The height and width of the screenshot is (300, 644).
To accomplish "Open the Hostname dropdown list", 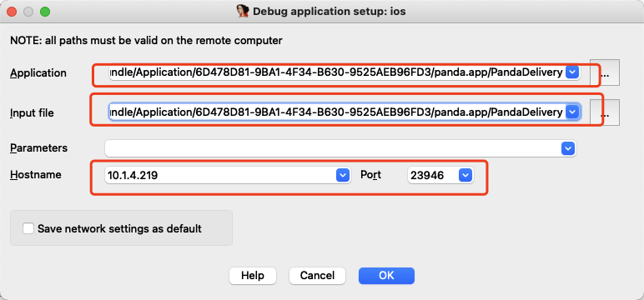I will coord(343,175).
